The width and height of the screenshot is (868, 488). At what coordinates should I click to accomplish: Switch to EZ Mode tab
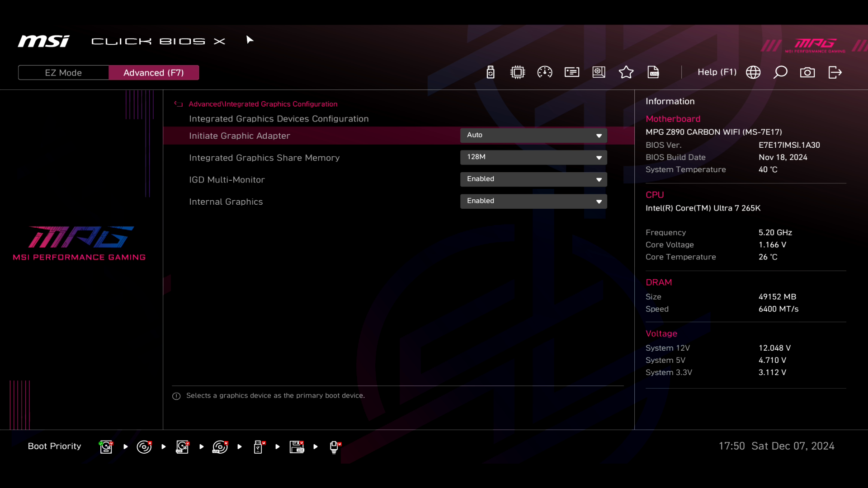pos(63,73)
